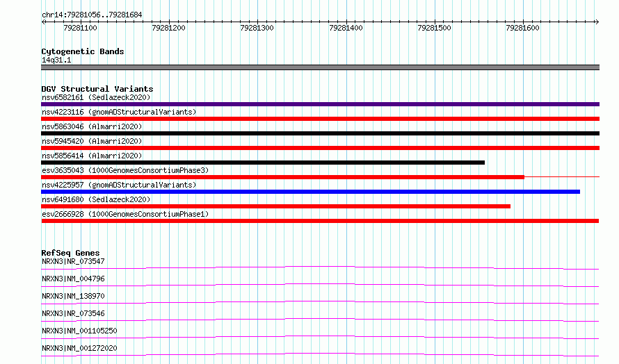This screenshot has height=364, width=619.
Task: Click esv3635043 (1000GenomesConsortiumPhase3) label
Action: point(125,170)
